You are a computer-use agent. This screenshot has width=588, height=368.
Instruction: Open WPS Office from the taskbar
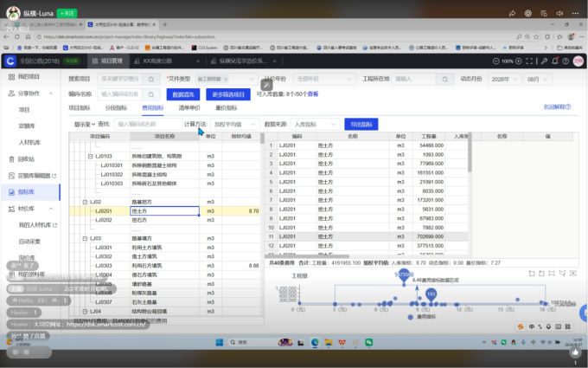click(x=342, y=342)
